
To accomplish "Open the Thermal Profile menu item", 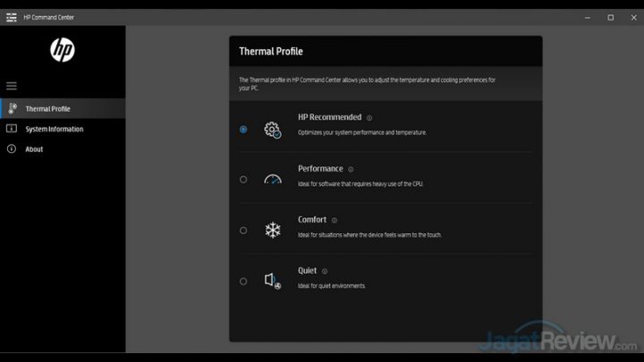I will 63,108.
